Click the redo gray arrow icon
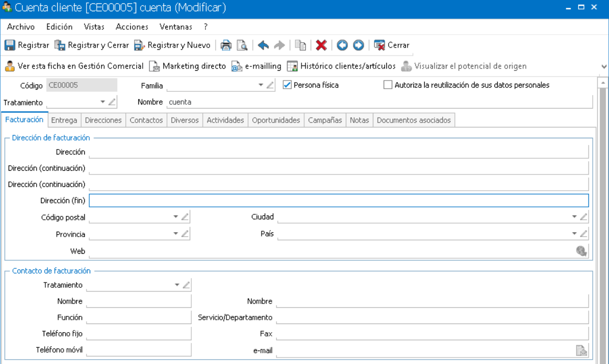The width and height of the screenshot is (609, 364). pyautogui.click(x=279, y=45)
